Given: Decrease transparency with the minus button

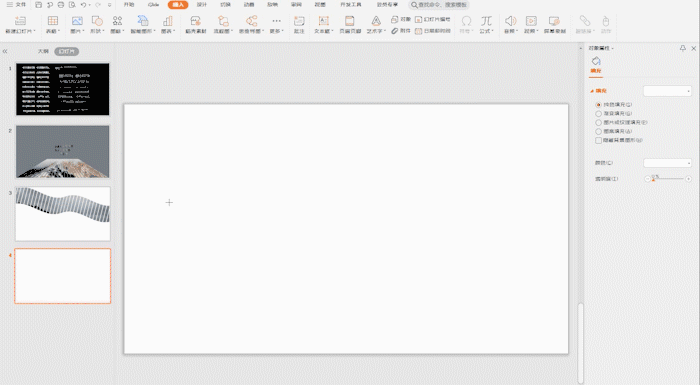Looking at the screenshot, I should tap(647, 179).
